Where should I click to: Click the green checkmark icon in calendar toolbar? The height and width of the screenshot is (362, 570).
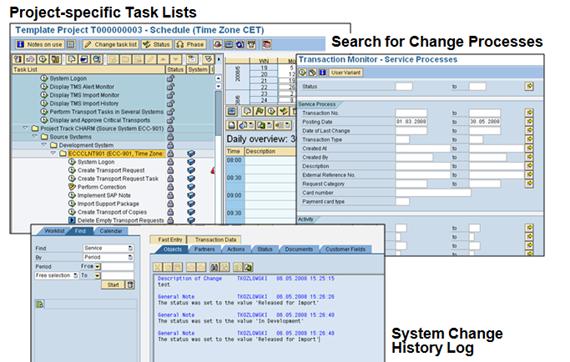click(x=283, y=111)
